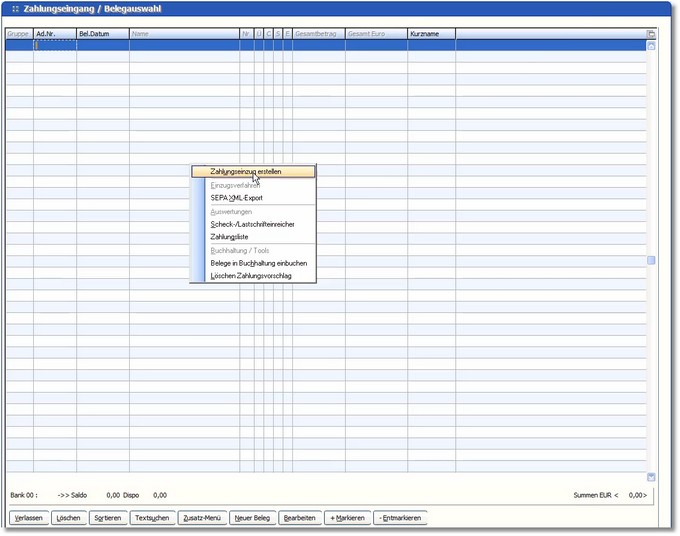This screenshot has width=680, height=536.
Task: Open 'Scheck-/Lastschrifteinreicher' from the menu
Action: point(252,224)
